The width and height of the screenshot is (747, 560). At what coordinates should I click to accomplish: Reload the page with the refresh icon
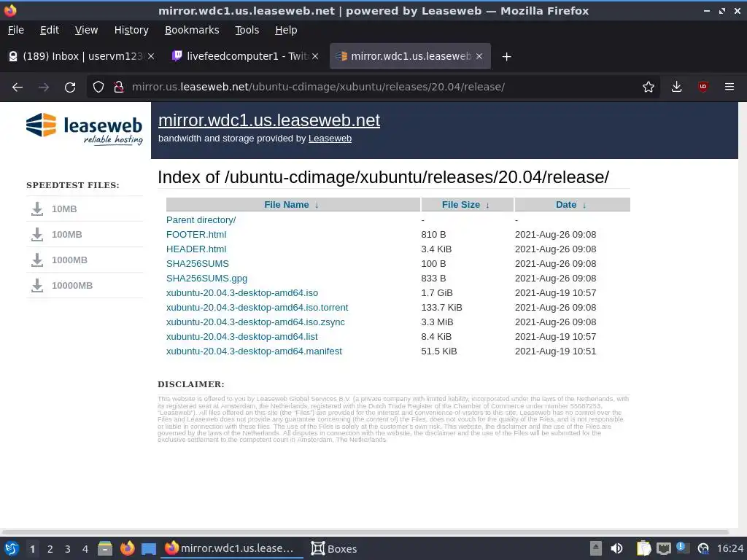tap(70, 87)
